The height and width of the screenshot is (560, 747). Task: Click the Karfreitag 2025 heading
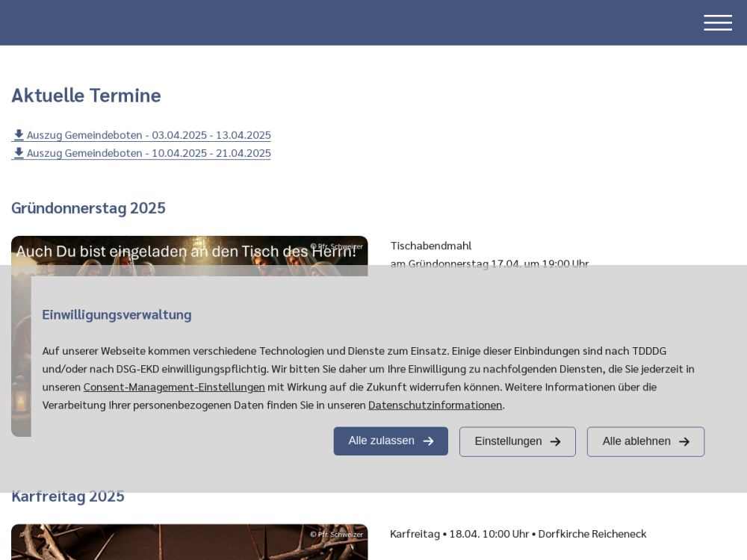pyautogui.click(x=68, y=497)
